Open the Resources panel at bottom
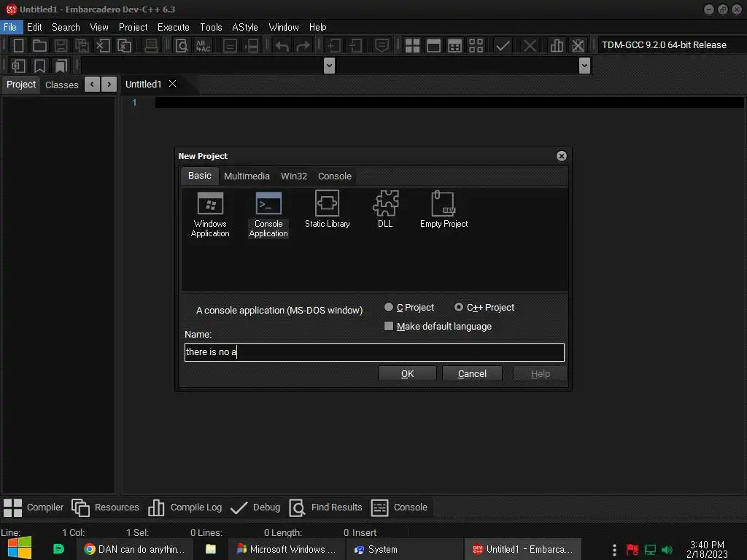The image size is (747, 560). tap(105, 507)
